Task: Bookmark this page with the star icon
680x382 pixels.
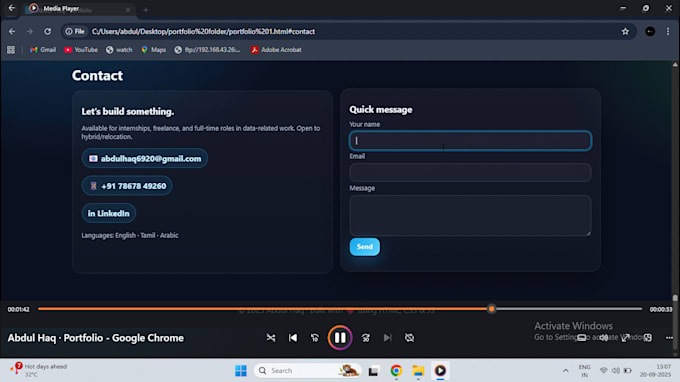Action: (x=625, y=31)
